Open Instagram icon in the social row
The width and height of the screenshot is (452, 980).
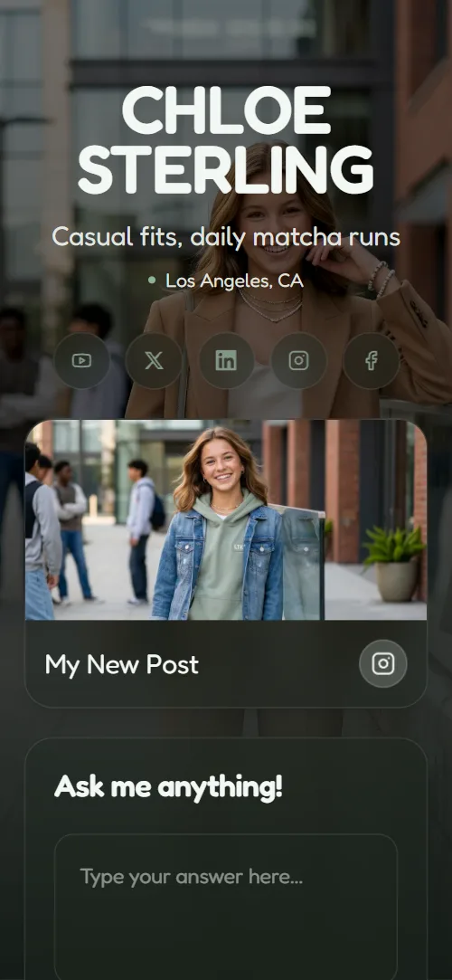click(x=298, y=361)
